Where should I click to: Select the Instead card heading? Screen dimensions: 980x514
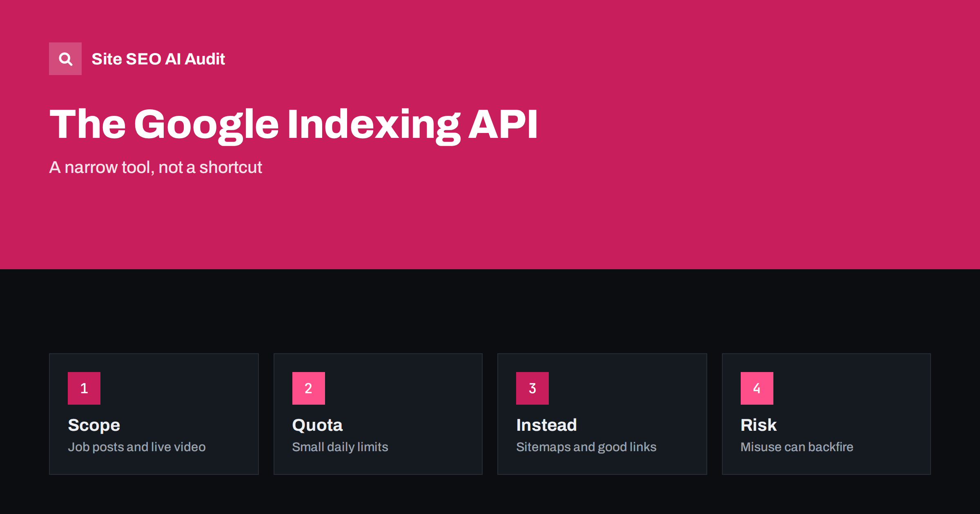tap(546, 425)
